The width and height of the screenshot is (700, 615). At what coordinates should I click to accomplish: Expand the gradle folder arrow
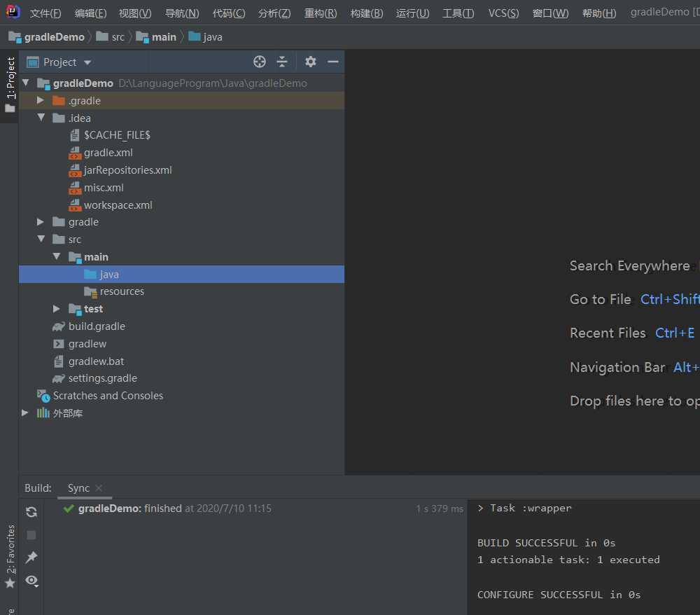tap(41, 221)
